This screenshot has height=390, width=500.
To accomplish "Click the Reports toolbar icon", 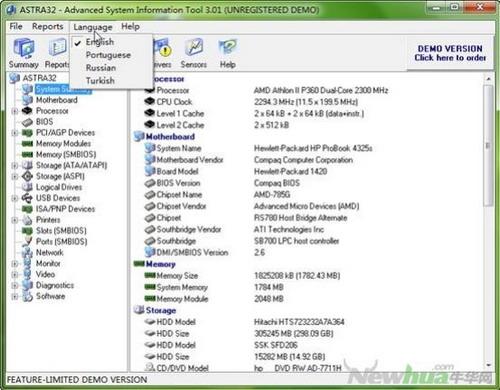I will (x=57, y=53).
